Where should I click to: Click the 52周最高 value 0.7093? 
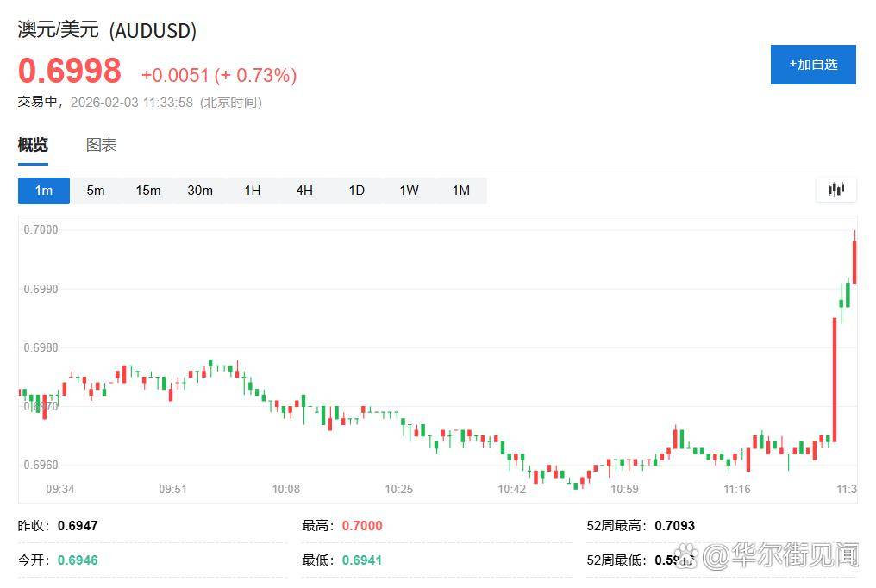click(674, 525)
